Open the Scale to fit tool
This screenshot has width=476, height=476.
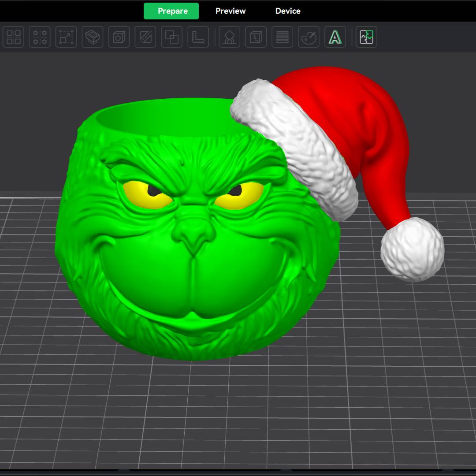[x=66, y=37]
